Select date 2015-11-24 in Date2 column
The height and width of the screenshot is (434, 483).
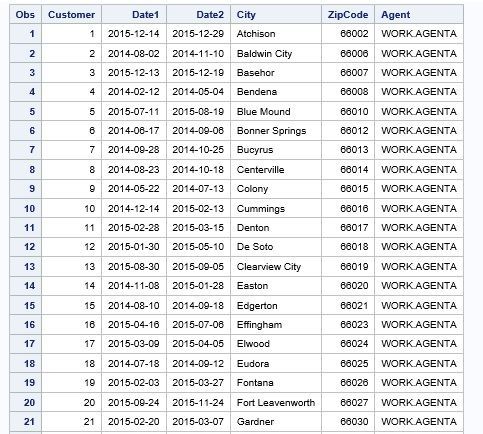click(198, 403)
